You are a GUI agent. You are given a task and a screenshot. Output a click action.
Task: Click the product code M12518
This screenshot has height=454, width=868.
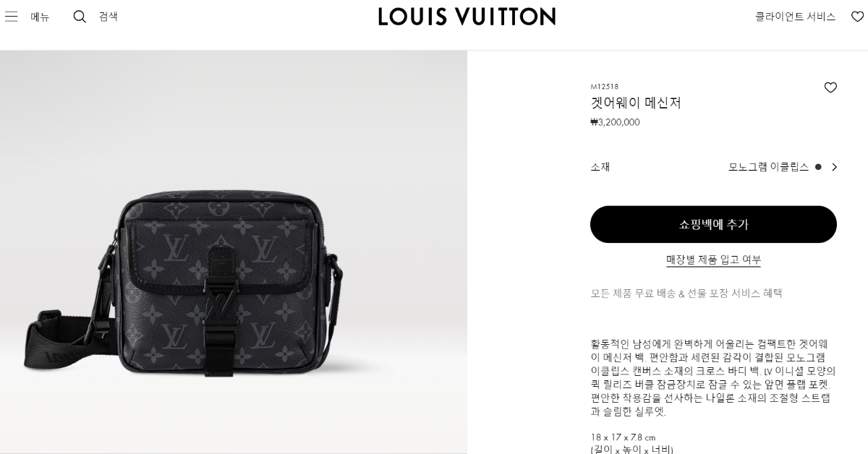tap(605, 87)
